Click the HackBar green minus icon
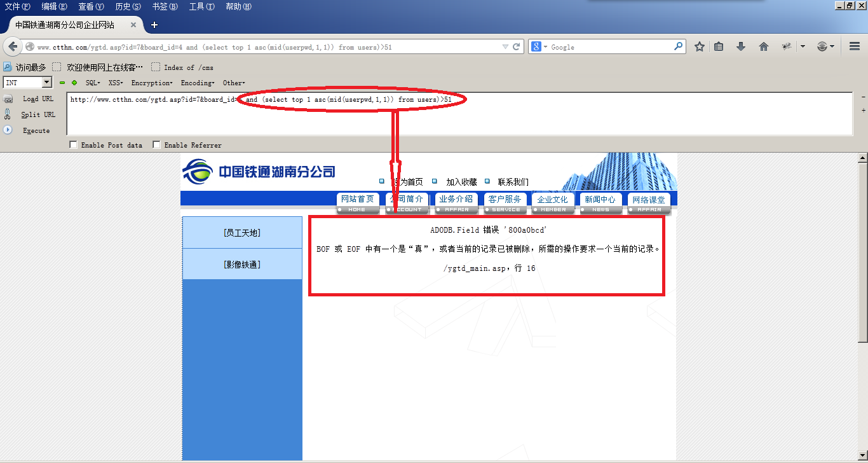 click(62, 83)
